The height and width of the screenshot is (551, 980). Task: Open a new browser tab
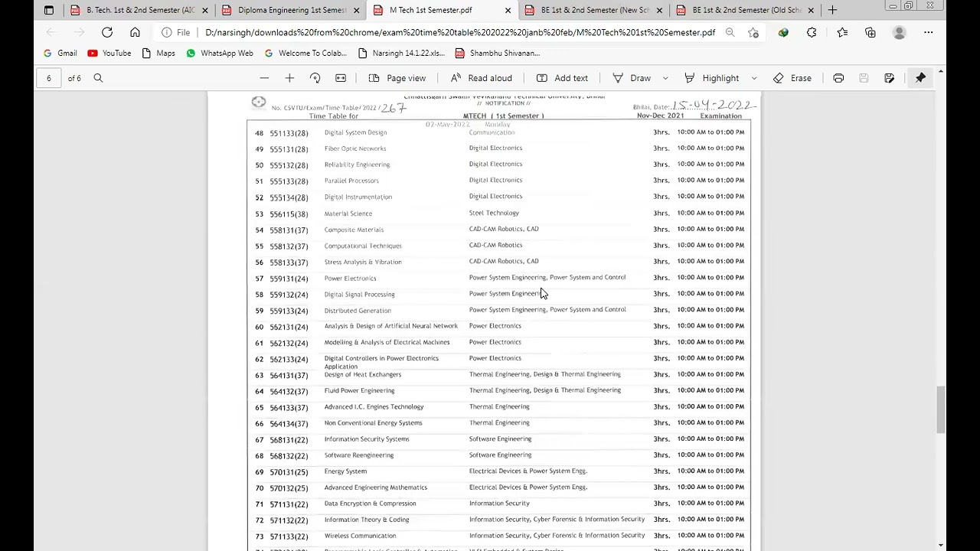[832, 10]
